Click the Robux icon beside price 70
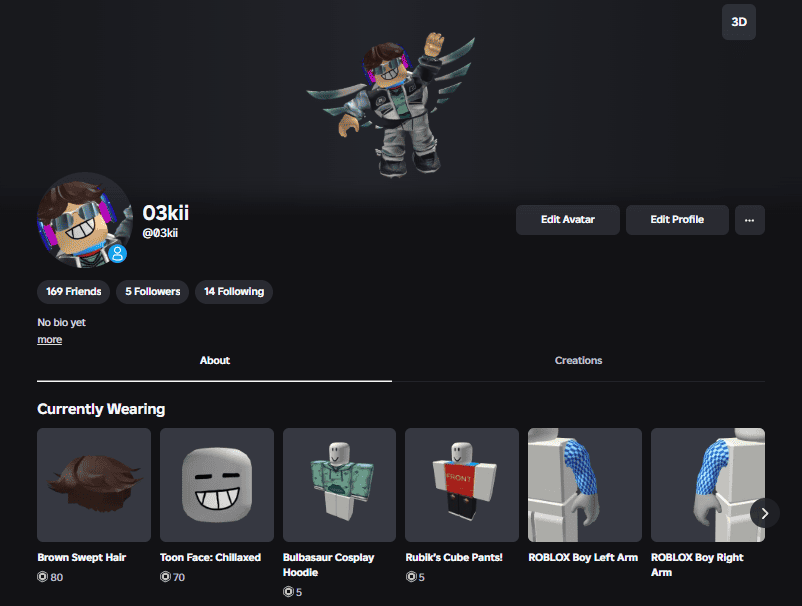 (x=165, y=577)
